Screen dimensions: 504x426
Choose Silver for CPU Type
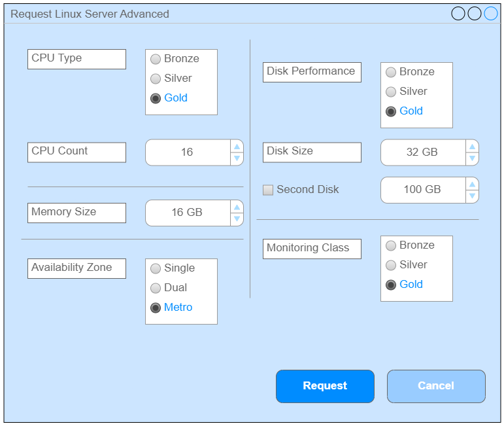click(156, 79)
